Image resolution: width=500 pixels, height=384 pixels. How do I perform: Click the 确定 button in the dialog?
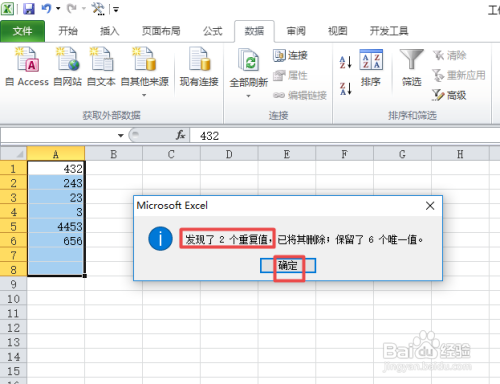(288, 266)
